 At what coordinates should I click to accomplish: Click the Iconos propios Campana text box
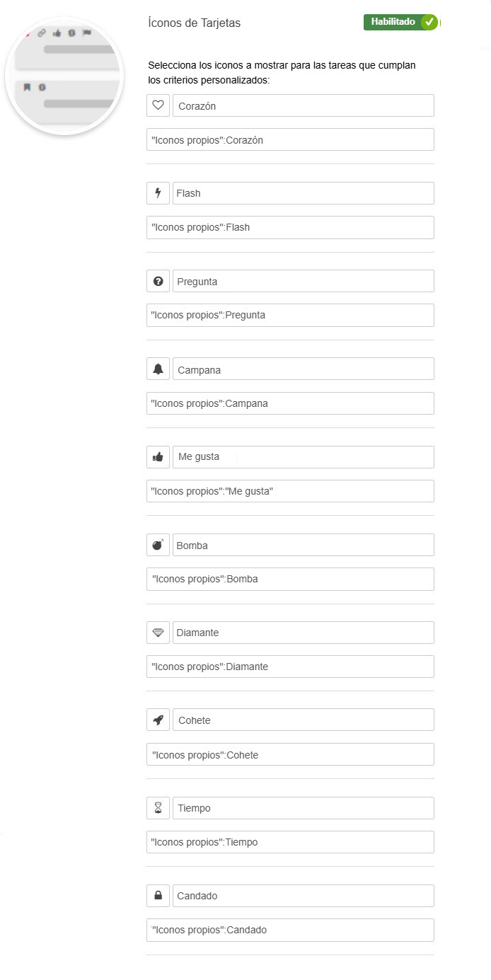pyautogui.click(x=290, y=403)
